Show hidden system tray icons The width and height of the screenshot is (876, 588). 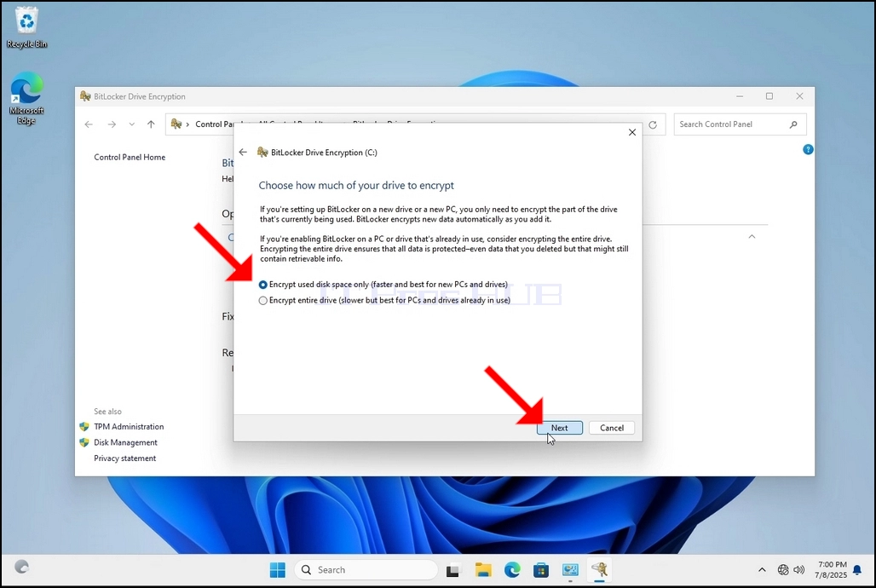point(762,570)
